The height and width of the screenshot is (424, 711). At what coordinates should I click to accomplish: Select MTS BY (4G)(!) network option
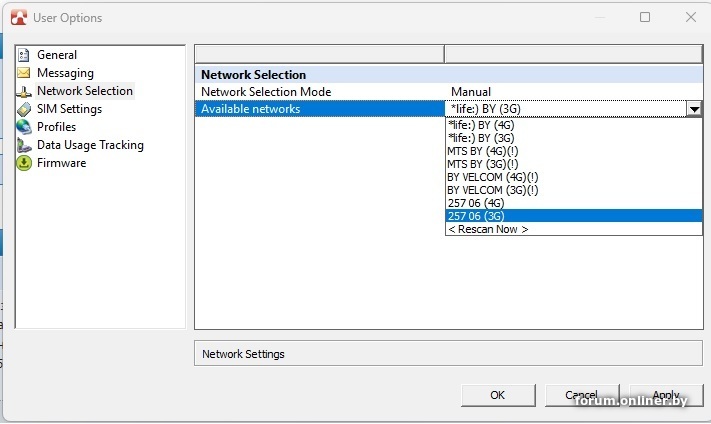tap(483, 151)
